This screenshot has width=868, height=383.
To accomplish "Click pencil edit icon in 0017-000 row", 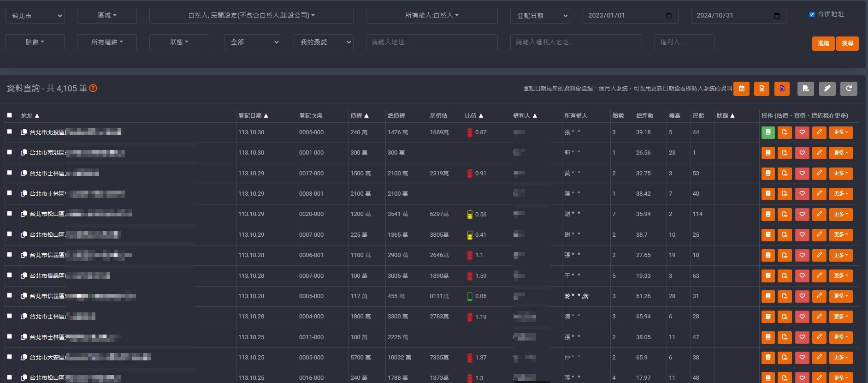I will (x=819, y=174).
